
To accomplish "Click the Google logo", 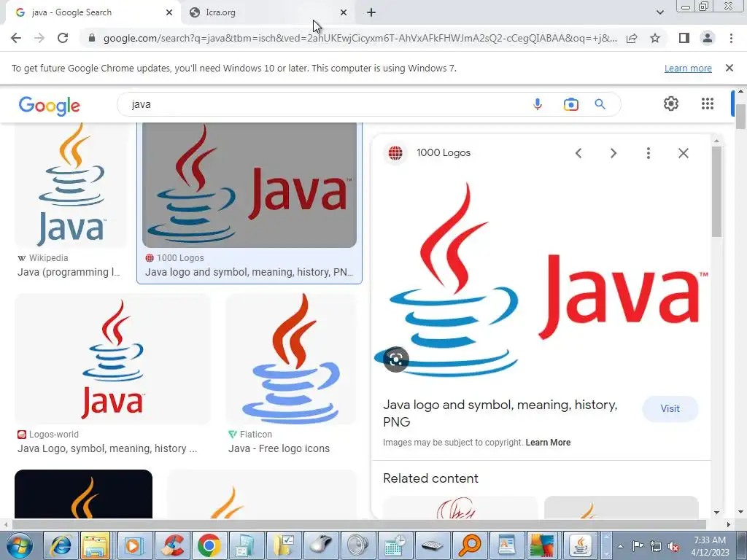I will click(50, 106).
